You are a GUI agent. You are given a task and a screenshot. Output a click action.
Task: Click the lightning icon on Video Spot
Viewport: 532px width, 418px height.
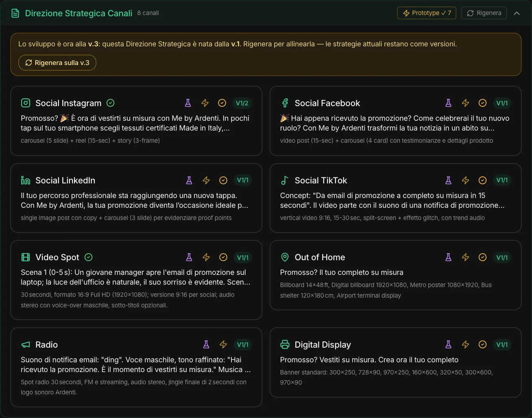pos(206,257)
